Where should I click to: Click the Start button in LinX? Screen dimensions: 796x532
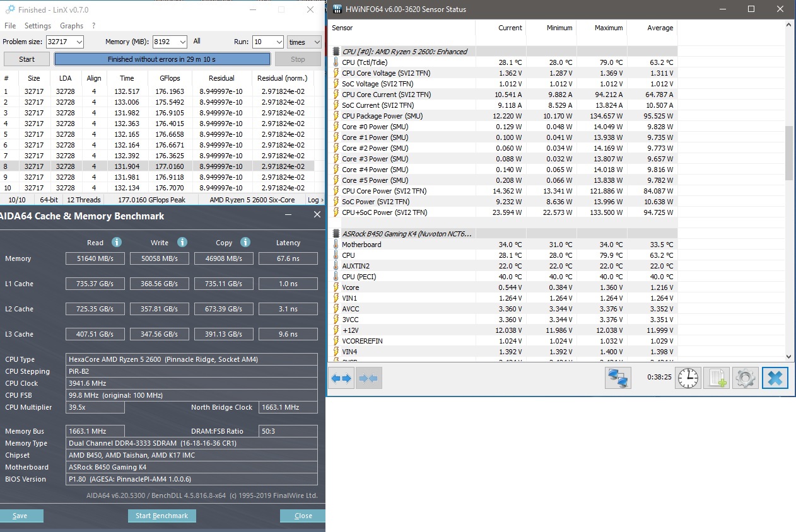(26, 59)
